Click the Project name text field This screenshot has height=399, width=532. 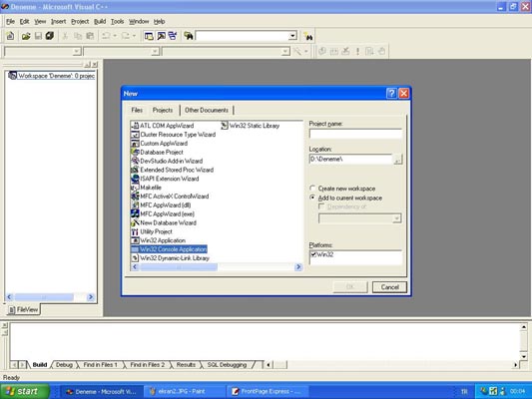coord(355,134)
